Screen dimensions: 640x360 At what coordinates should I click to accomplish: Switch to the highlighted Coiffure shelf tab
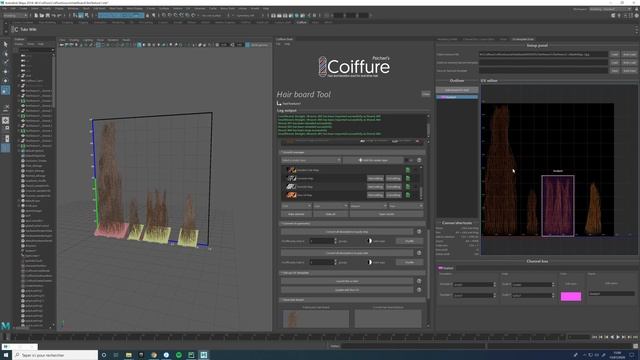pos(302,22)
